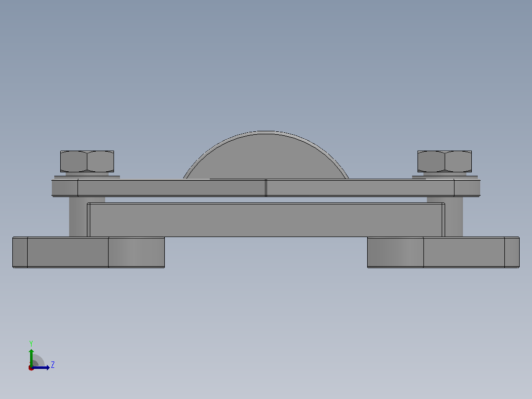This screenshot has height=399, width=532.
Task: Select the left bottom foot block
Action: tap(88, 252)
